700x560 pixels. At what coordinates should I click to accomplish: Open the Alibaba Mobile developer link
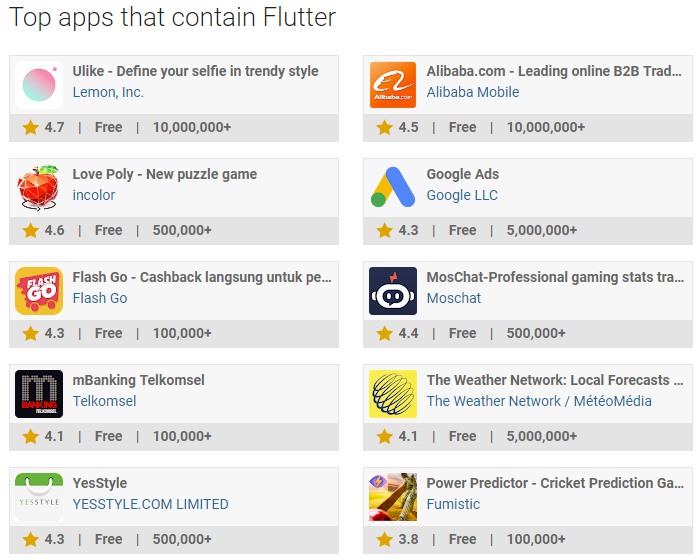pyautogui.click(x=473, y=92)
